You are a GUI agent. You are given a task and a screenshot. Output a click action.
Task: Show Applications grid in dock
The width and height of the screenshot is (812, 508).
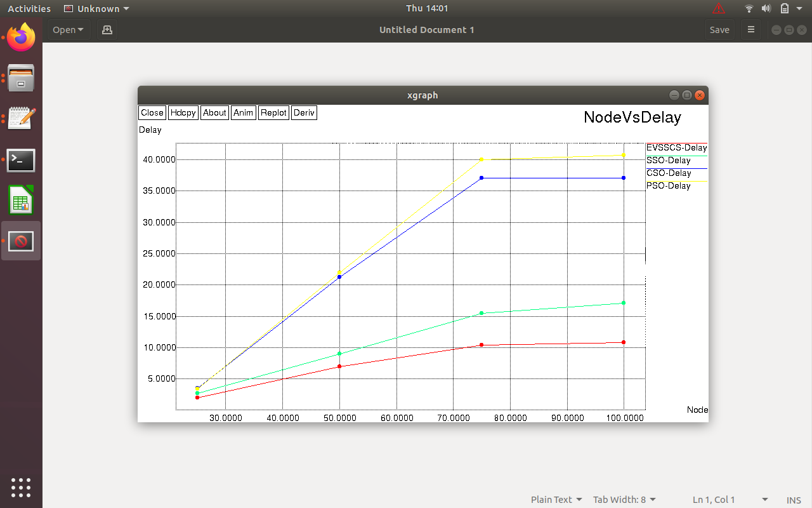tap(21, 487)
